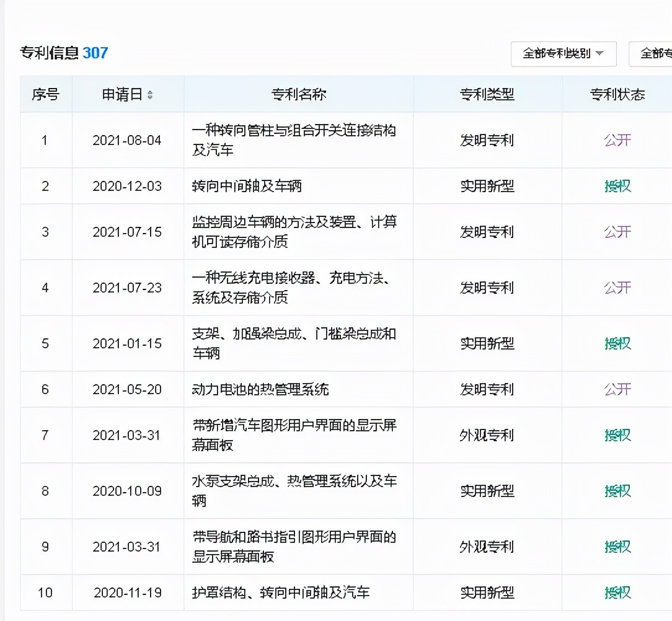672x621 pixels.
Task: Click the 专利类型 column header
Action: [487, 94]
